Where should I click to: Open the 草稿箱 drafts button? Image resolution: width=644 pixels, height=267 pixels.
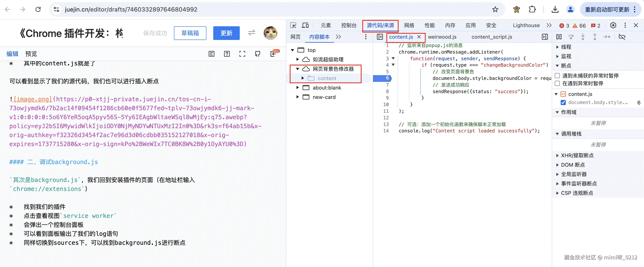[190, 33]
